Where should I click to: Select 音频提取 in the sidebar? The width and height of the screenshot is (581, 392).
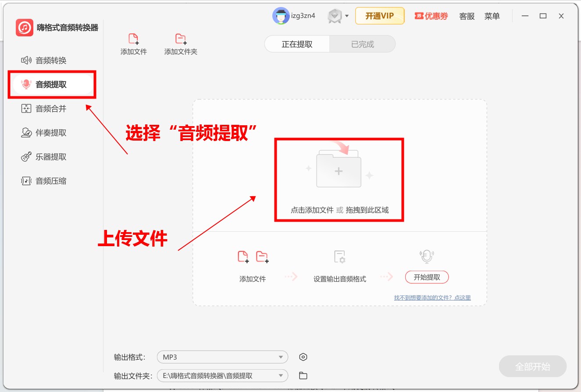(x=53, y=85)
